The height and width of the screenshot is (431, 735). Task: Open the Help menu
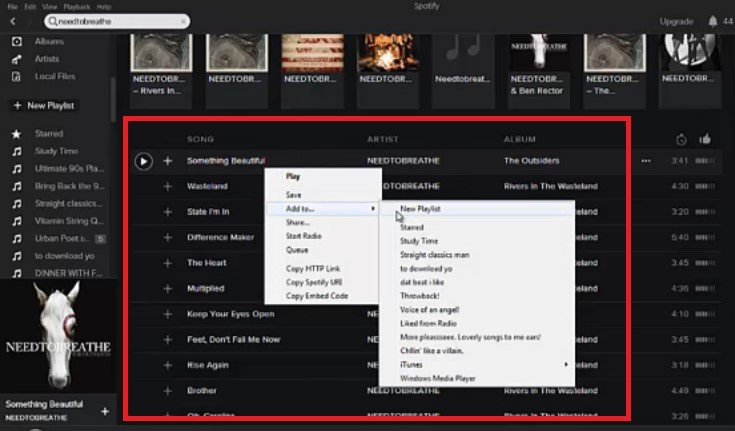tap(104, 7)
